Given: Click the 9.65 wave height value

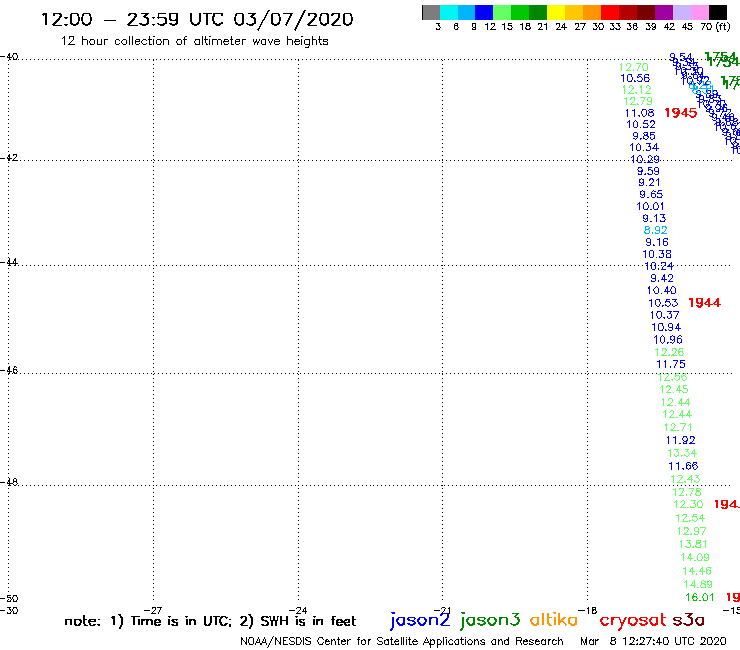Looking at the screenshot, I should pos(651,194).
